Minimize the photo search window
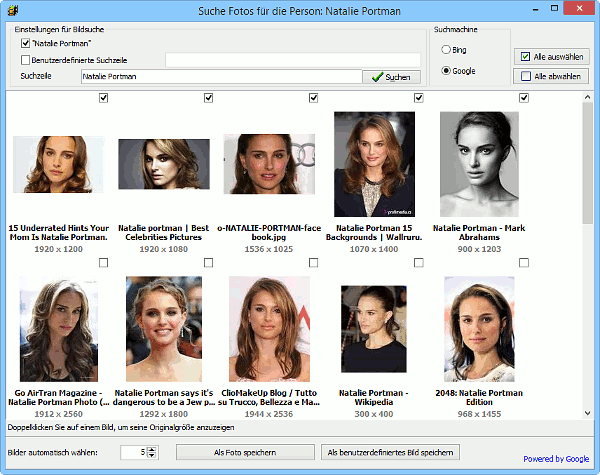Viewport: 600px width, 475px height. click(536, 9)
